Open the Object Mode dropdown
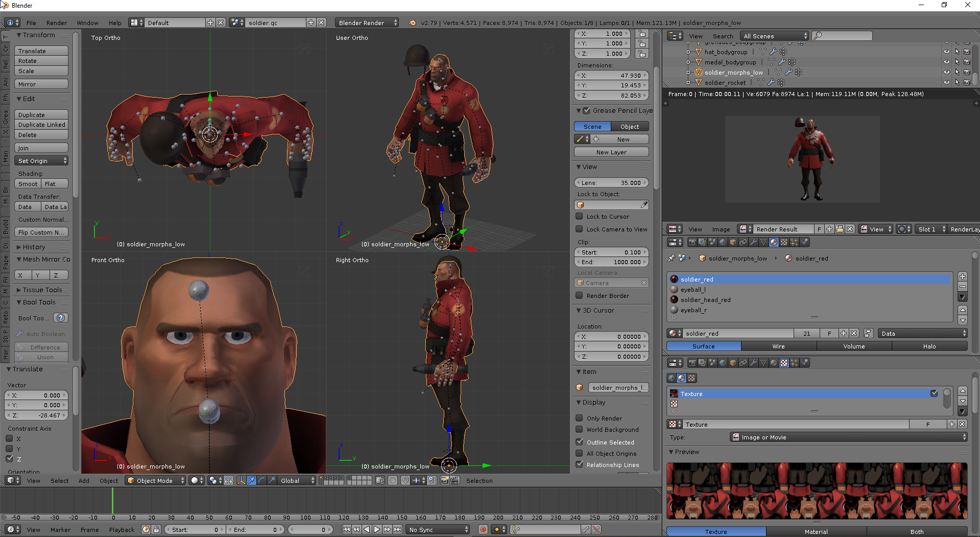 155,480
